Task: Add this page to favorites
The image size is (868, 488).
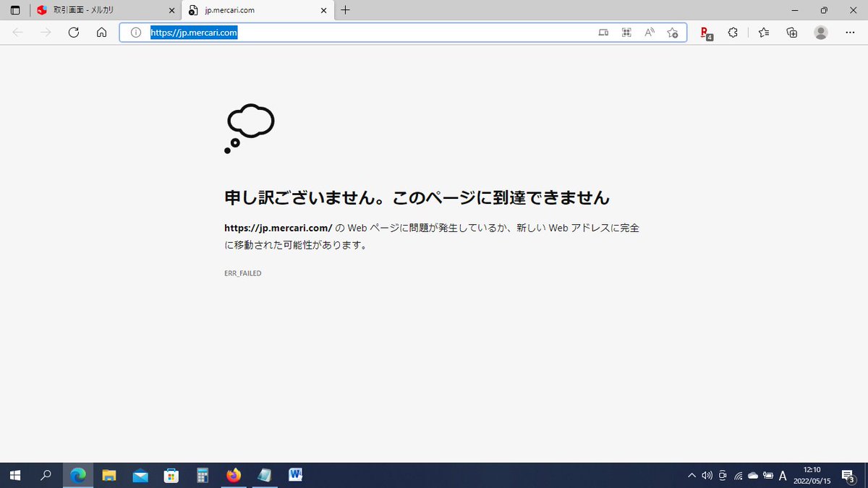Action: (673, 32)
